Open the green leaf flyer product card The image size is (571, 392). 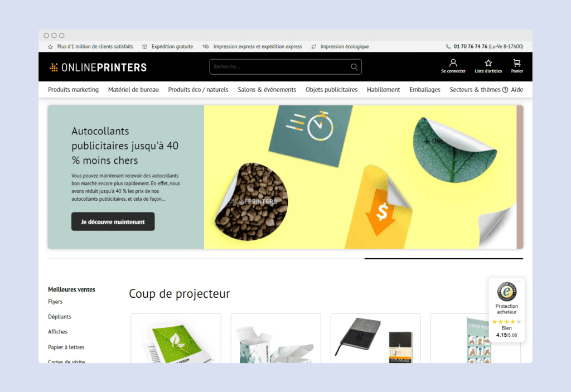(176, 338)
